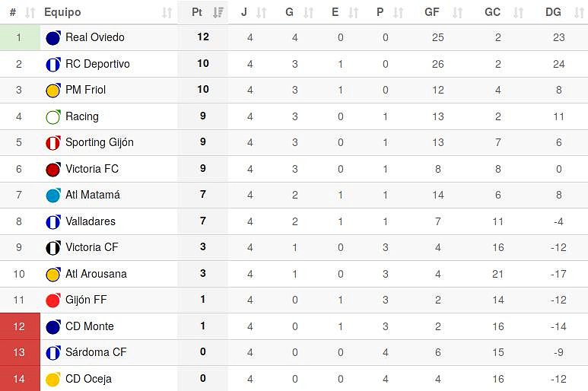
Task: Click the RC Deportivo striped badge icon
Action: coord(53,64)
